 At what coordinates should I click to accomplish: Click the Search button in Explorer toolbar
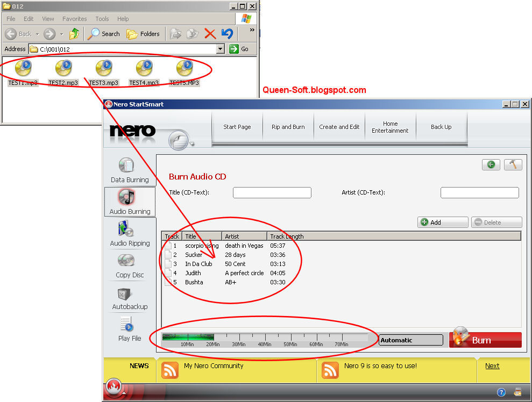click(x=104, y=34)
